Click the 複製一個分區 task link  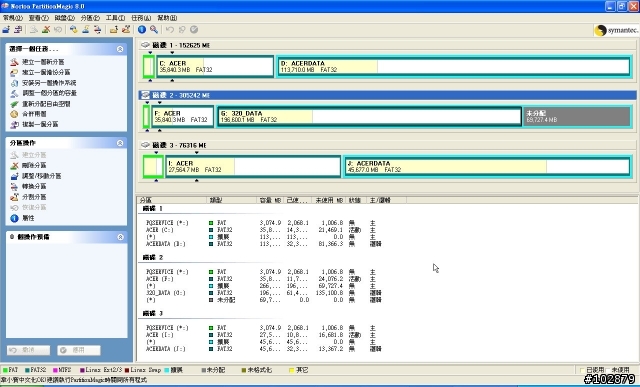[40, 124]
